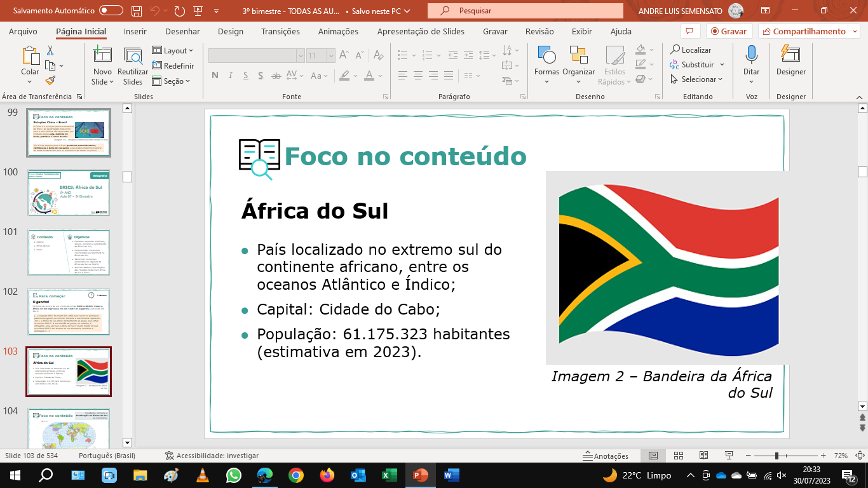Select slide 99 thumbnail

(68, 133)
